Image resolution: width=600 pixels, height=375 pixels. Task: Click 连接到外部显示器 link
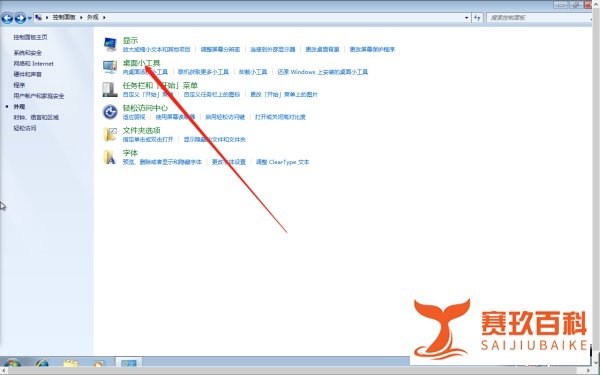pyautogui.click(x=273, y=49)
